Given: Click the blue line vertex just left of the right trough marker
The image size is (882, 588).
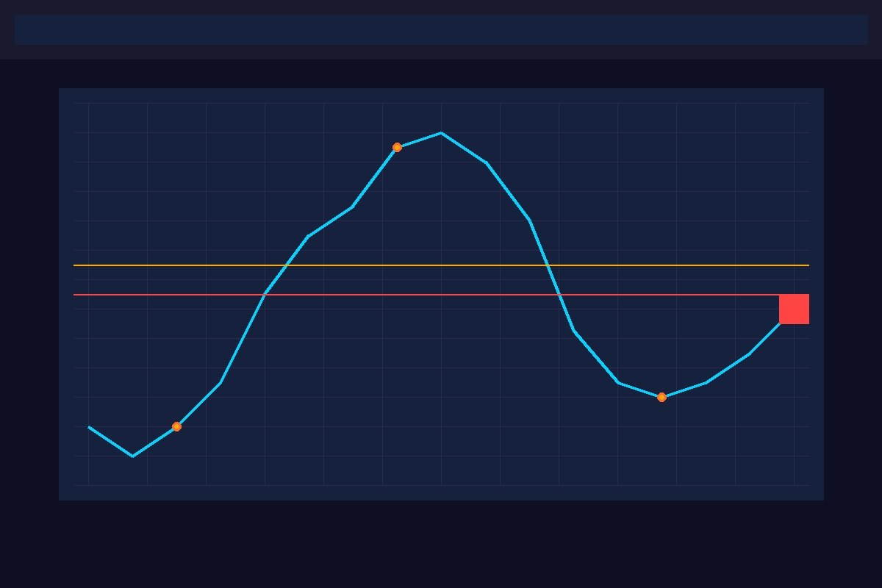Looking at the screenshot, I should 618,382.
